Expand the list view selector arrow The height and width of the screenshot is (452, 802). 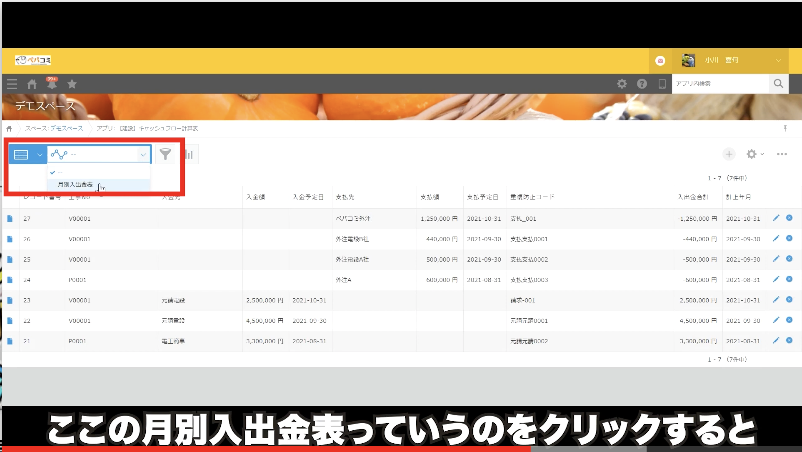(40, 154)
